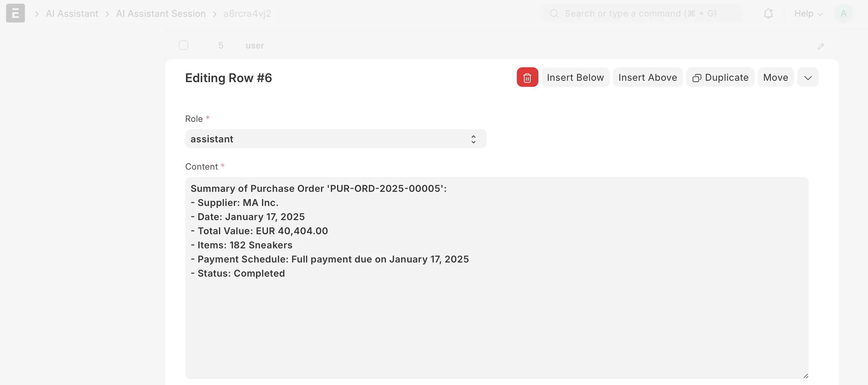Click the pencil edit icon on row 5
Image resolution: width=868 pixels, height=385 pixels.
821,46
